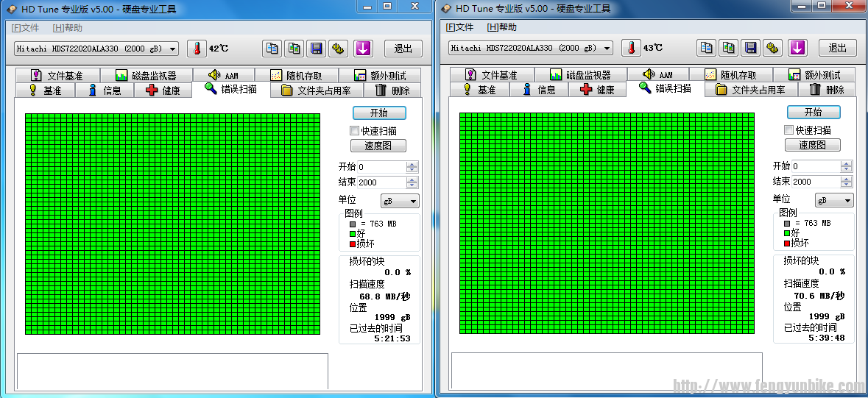Click the purple down-arrow icon in the 43°C window
The height and width of the screenshot is (398, 868).
797,48
